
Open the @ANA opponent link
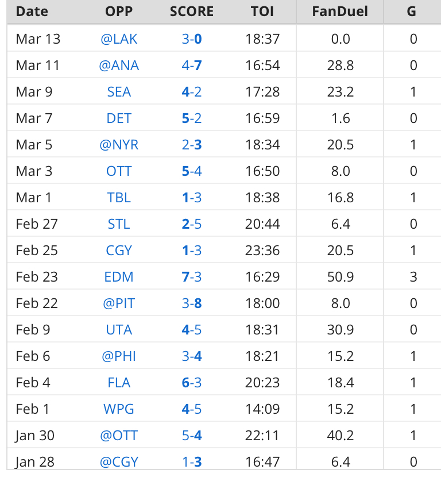[x=119, y=66]
